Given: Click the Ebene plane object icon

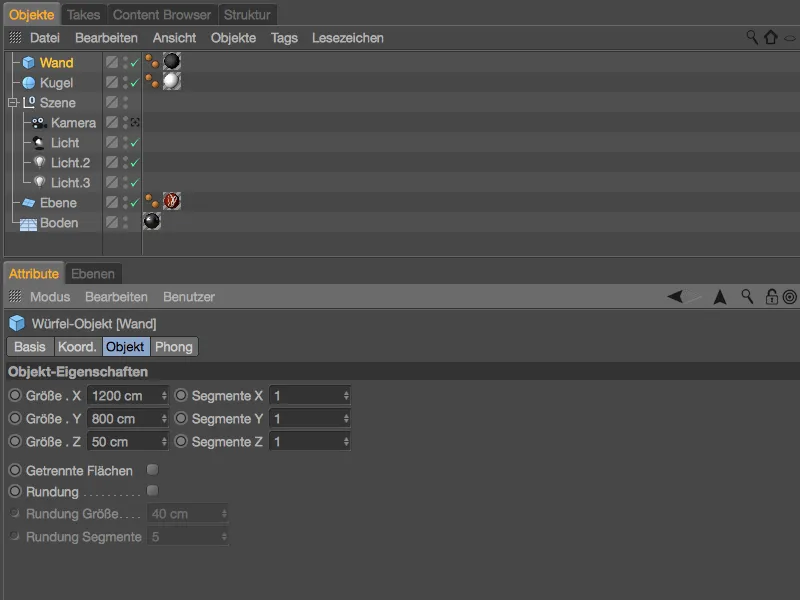Looking at the screenshot, I should [29, 203].
